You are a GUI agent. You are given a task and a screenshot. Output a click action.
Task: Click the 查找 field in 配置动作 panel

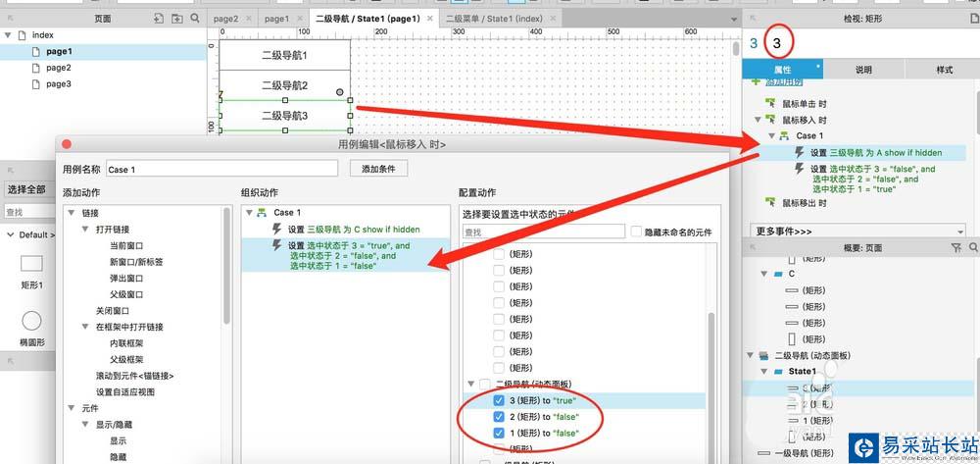click(x=544, y=232)
